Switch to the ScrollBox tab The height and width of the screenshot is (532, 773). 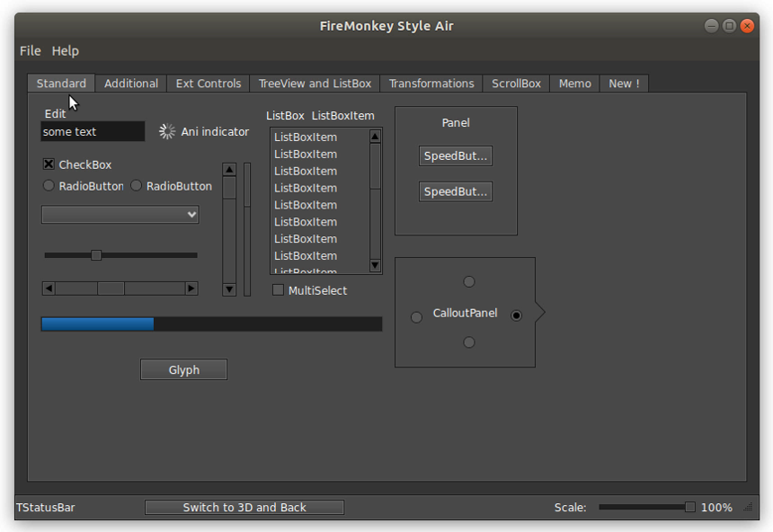click(516, 84)
